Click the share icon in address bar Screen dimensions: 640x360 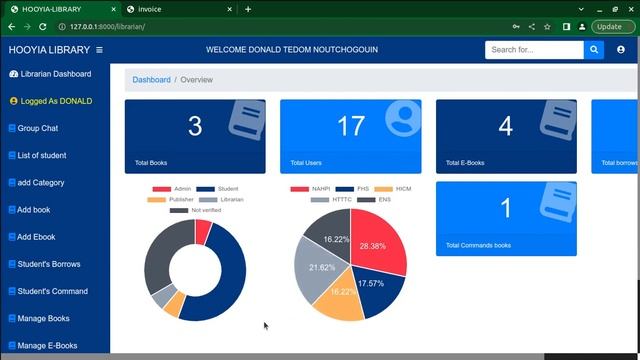(531, 27)
